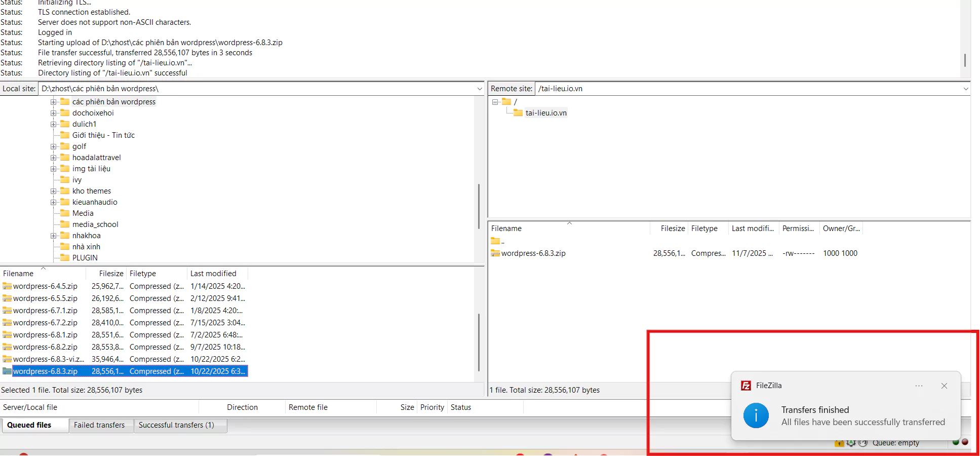This screenshot has width=980, height=456.
Task: Expand the golf folder tree node
Action: 54,146
